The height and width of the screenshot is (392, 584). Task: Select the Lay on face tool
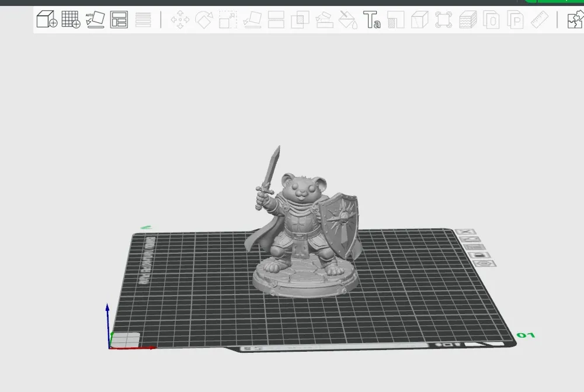pos(252,19)
